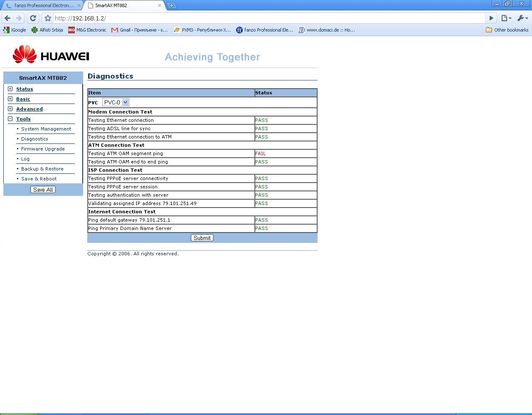532x415 pixels.
Task: Expand the Status menu tree node
Action: 10,89
